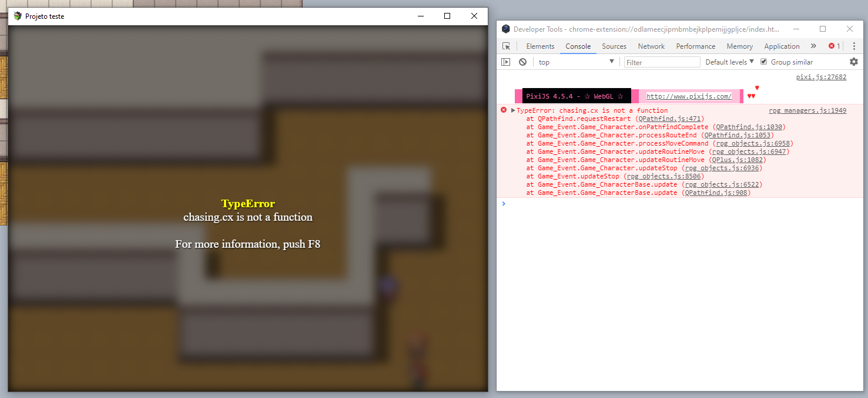Open the Memory tab
The image size is (868, 398).
coord(739,46)
